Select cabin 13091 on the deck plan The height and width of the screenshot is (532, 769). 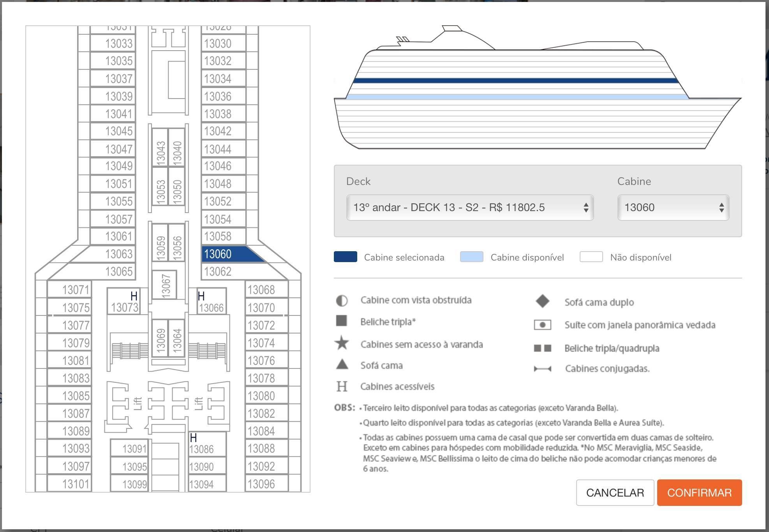[129, 449]
